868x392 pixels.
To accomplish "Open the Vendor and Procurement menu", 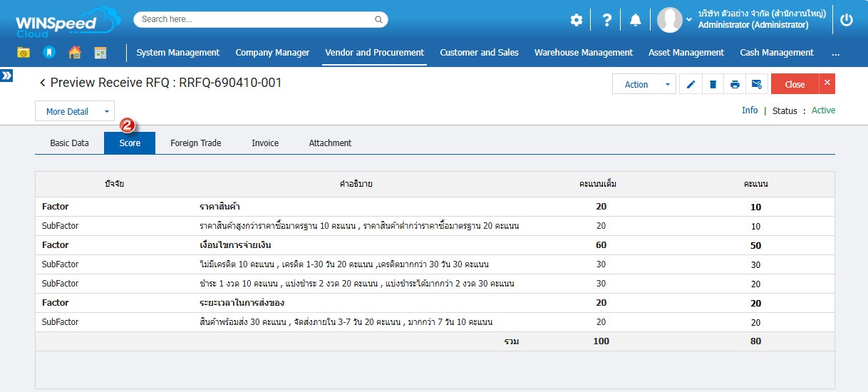I will coord(374,53).
